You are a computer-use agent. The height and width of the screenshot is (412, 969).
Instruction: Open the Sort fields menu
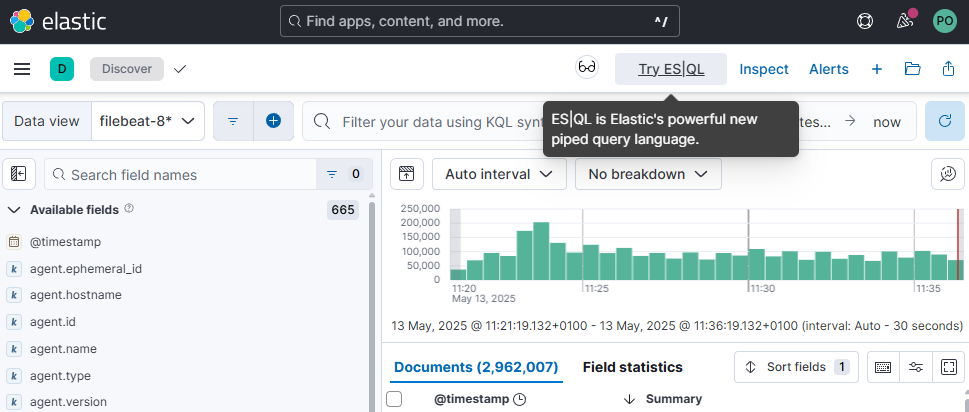pos(796,367)
